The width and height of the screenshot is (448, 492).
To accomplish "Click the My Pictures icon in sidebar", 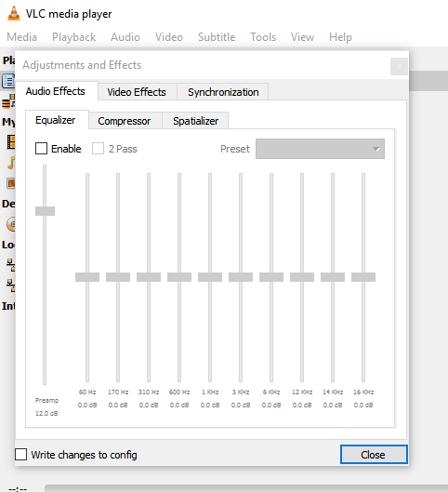I will coord(11,183).
